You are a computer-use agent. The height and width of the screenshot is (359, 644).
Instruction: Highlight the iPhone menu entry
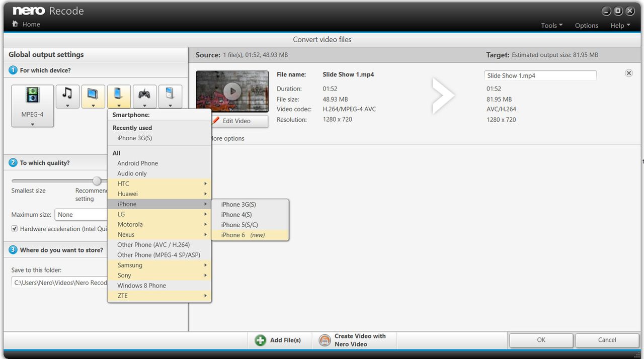click(x=159, y=204)
